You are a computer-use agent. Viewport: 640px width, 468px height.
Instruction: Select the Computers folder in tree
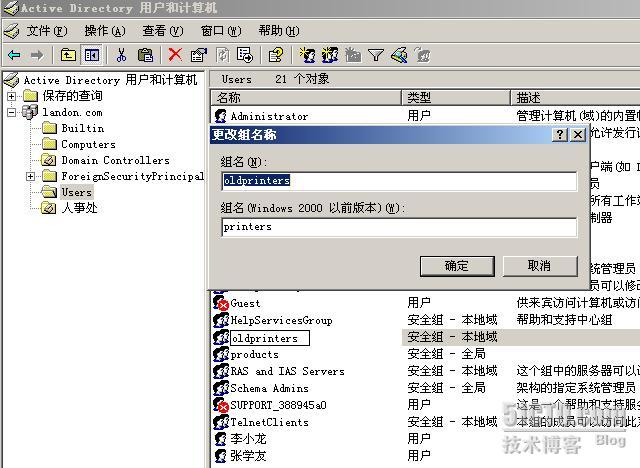tap(88, 144)
